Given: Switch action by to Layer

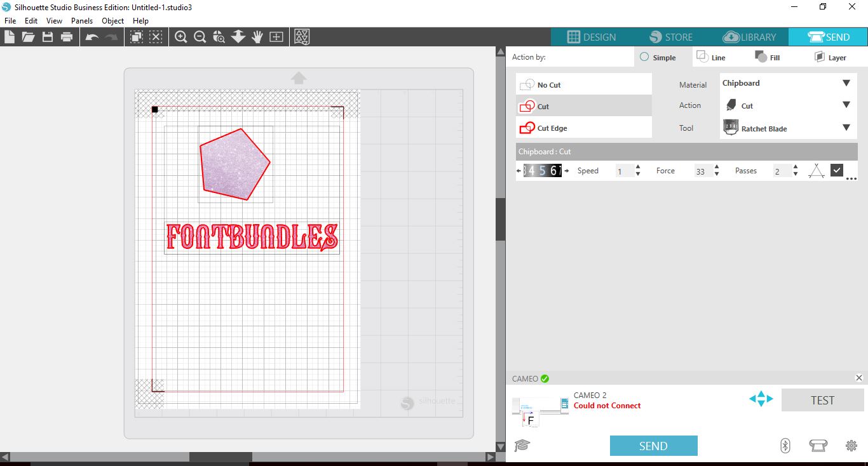Looking at the screenshot, I should tap(830, 57).
